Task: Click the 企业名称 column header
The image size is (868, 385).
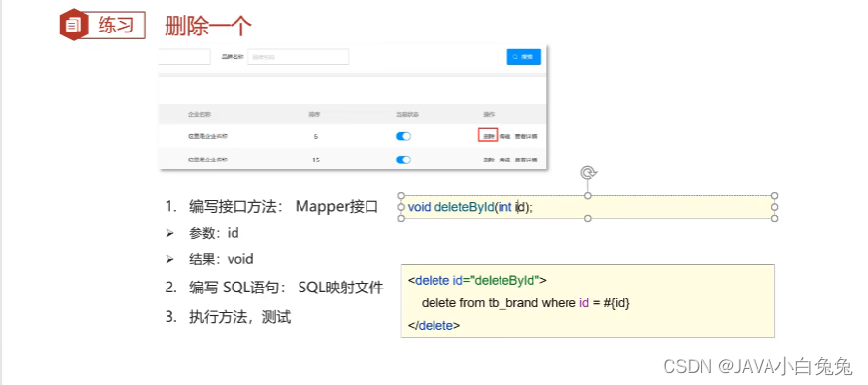Action: pyautogui.click(x=199, y=115)
